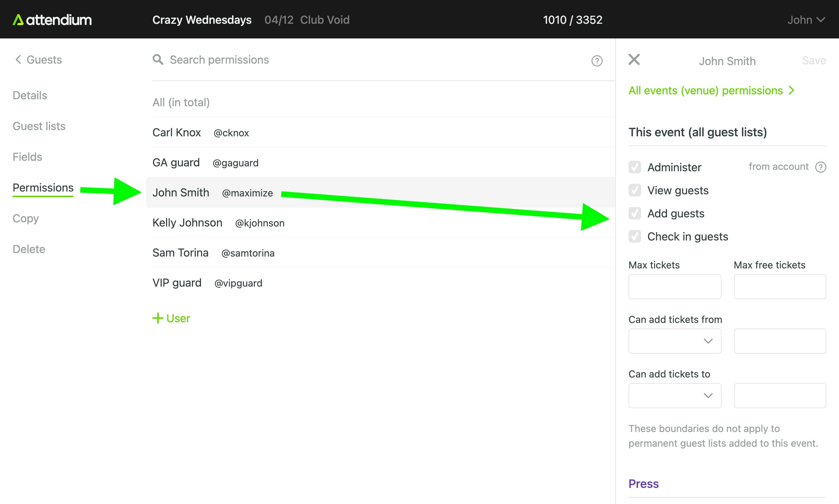Open the Can add tickets from dropdown
839x504 pixels.
tap(674, 341)
